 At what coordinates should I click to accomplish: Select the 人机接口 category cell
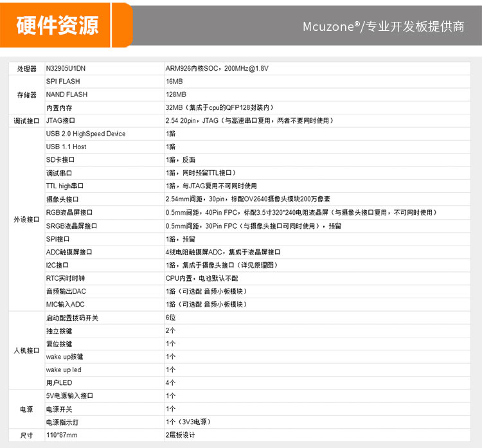click(26, 351)
